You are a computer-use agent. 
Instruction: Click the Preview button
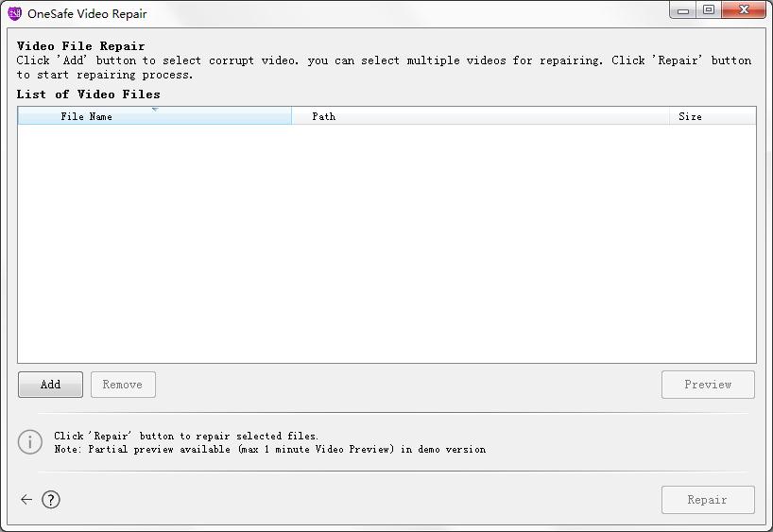coord(708,385)
